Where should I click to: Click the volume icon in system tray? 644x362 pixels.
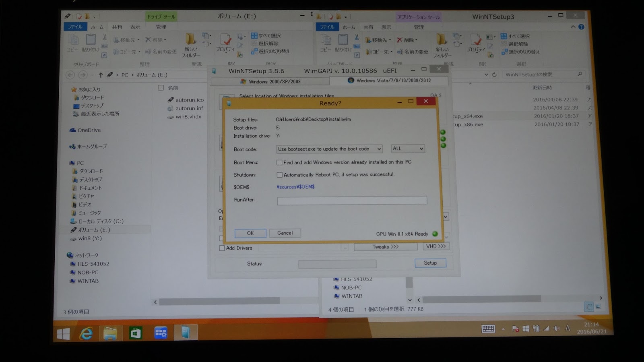pos(557,329)
